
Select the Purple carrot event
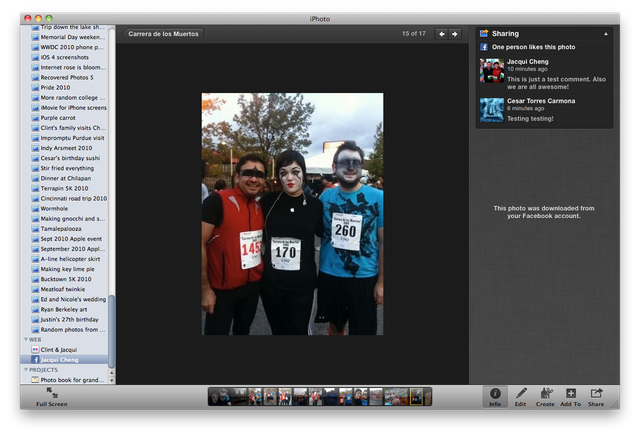pyautogui.click(x=64, y=118)
